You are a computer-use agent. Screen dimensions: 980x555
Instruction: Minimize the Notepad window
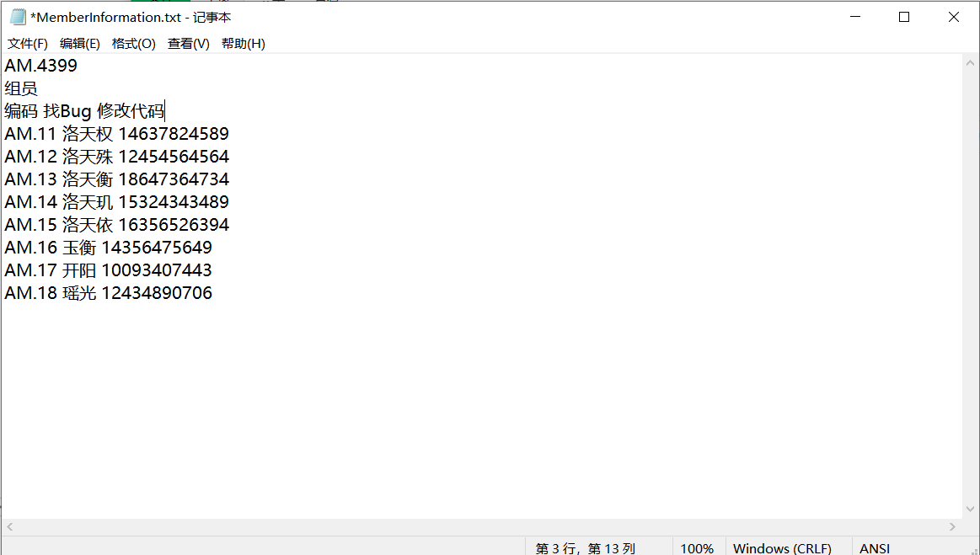pos(855,17)
